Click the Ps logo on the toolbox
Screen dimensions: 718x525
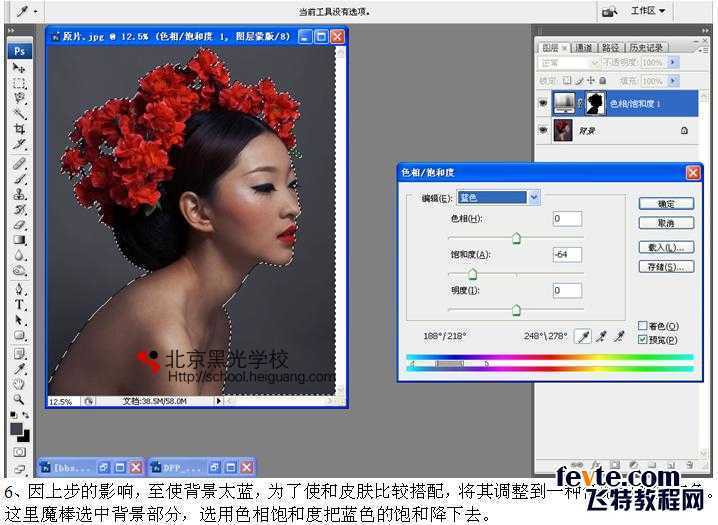19,51
